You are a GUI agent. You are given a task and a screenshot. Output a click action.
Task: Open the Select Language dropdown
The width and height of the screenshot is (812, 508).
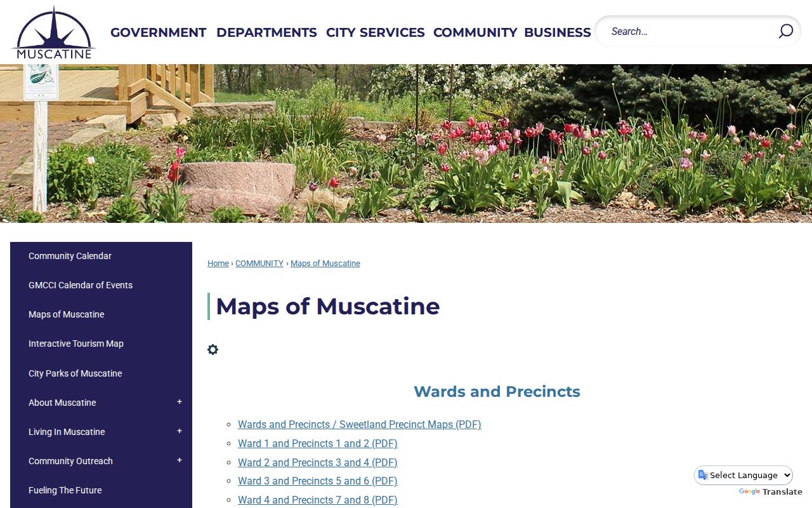(x=743, y=475)
